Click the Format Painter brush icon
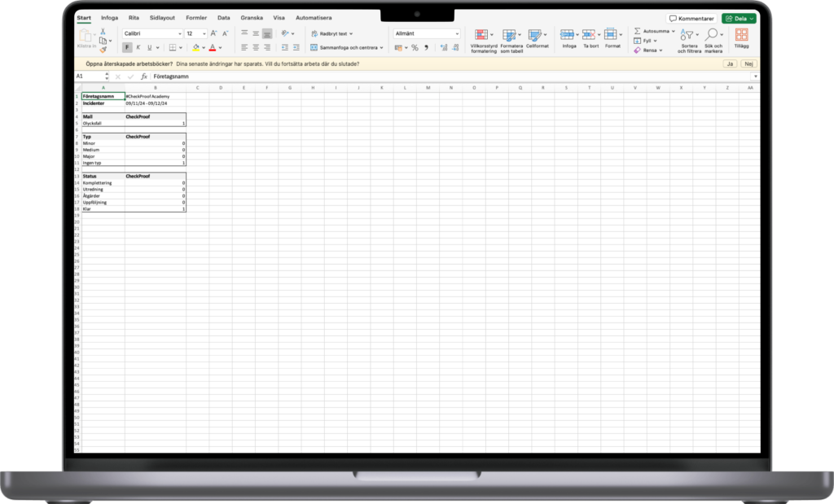The image size is (834, 504). [x=103, y=50]
